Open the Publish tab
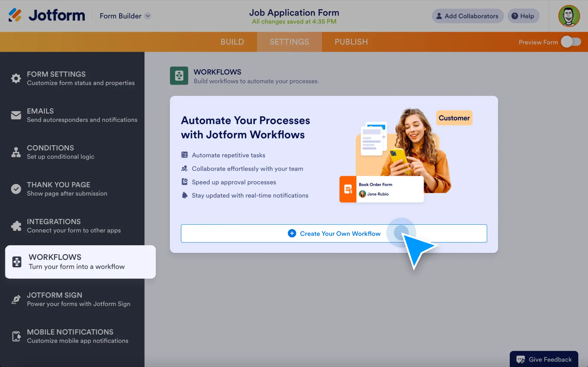Screen dimensions: 588x367 click(351, 42)
